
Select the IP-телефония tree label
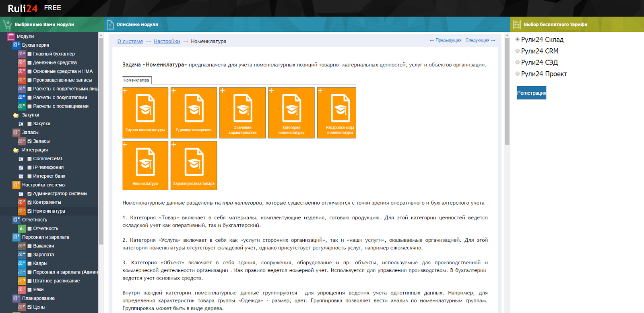[48, 168]
